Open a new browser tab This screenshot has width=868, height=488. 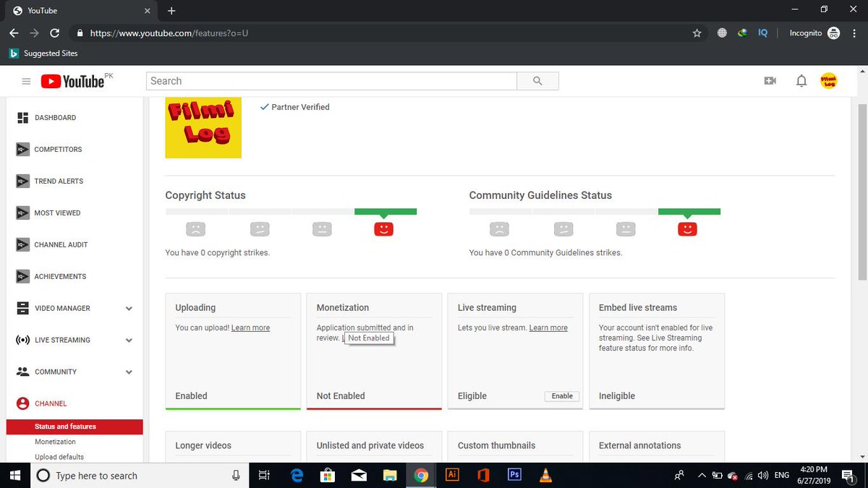coord(171,11)
